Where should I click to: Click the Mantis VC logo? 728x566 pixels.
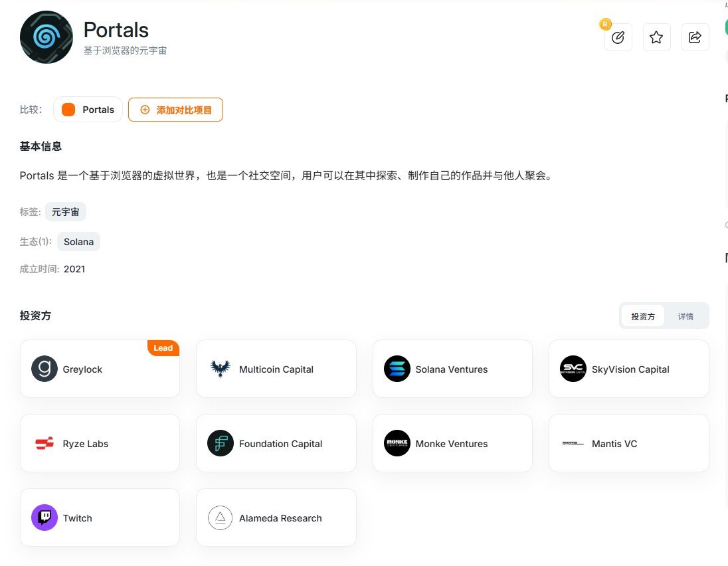click(573, 443)
